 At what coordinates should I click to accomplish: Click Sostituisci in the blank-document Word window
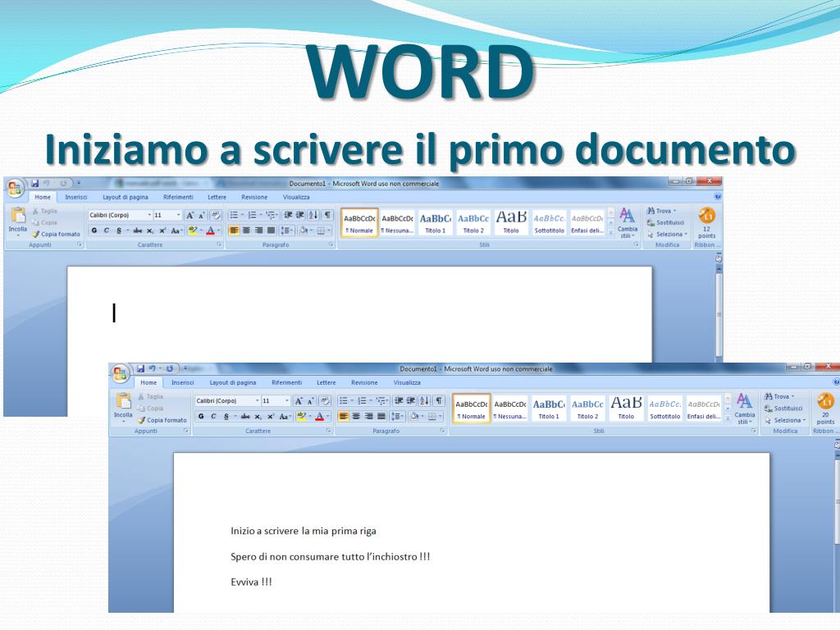click(665, 222)
